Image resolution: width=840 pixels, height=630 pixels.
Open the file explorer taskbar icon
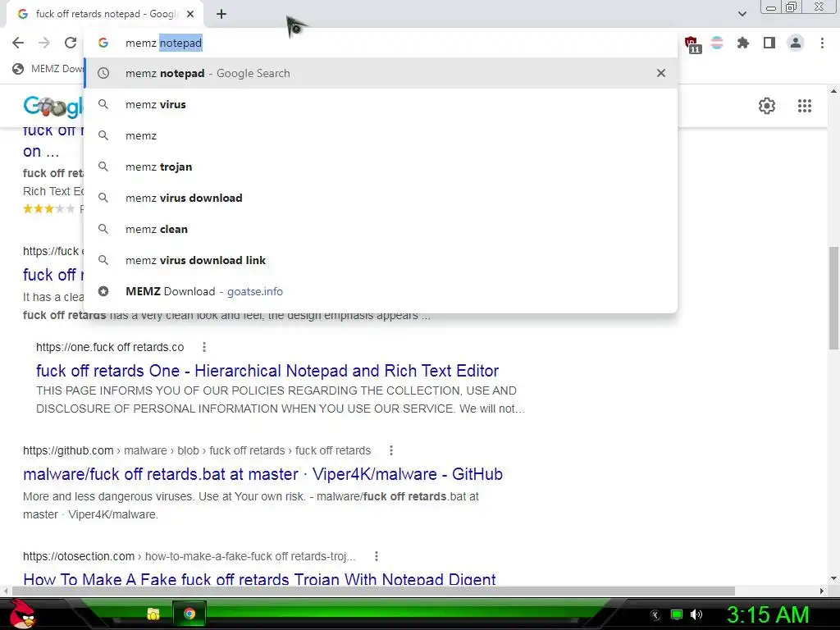[153, 614]
